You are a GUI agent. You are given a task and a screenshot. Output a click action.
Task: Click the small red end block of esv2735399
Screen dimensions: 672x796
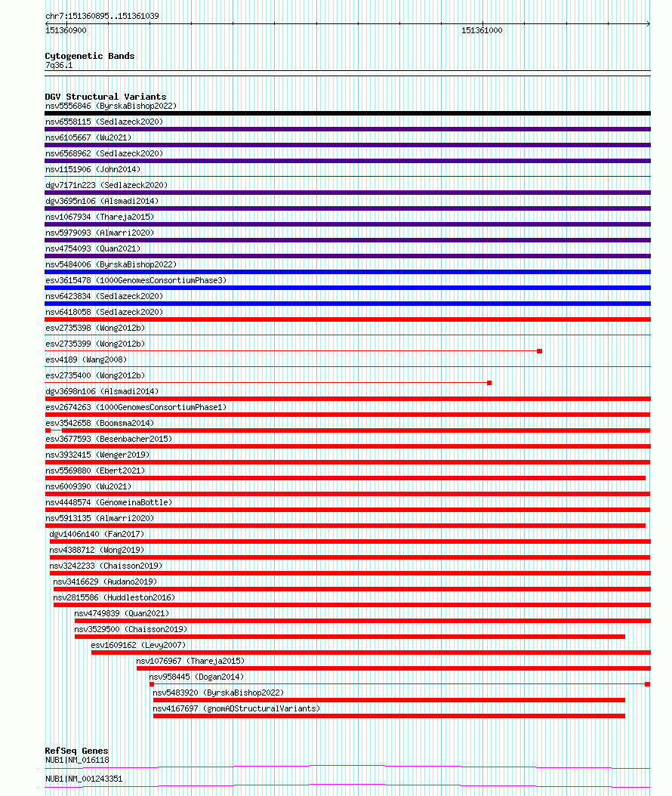(540, 351)
